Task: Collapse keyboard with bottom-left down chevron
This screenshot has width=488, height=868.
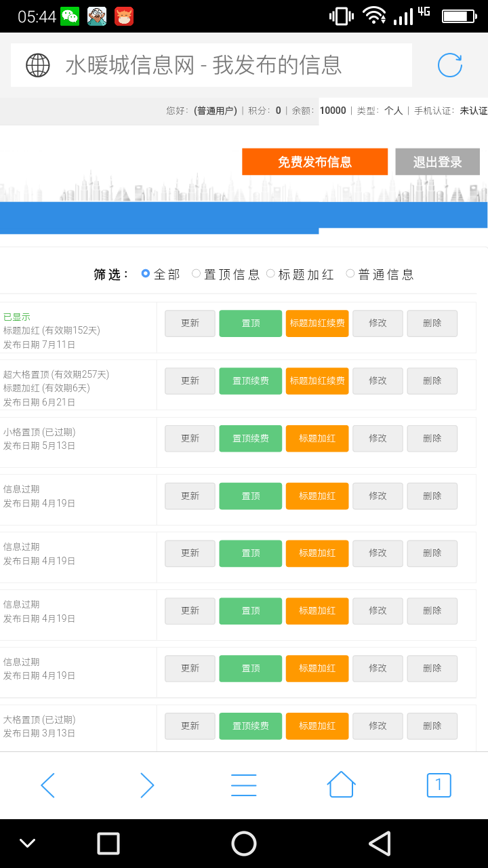Action: click(27, 844)
